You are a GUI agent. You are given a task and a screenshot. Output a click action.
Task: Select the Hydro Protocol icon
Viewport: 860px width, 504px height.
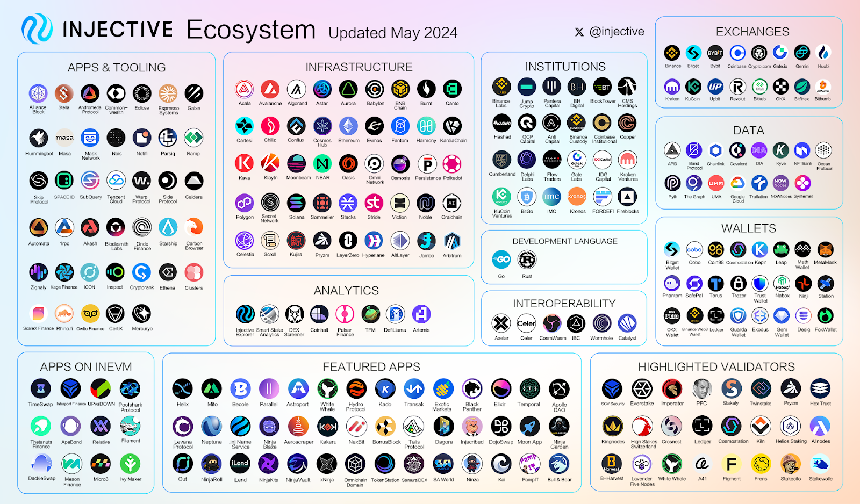pyautogui.click(x=356, y=388)
